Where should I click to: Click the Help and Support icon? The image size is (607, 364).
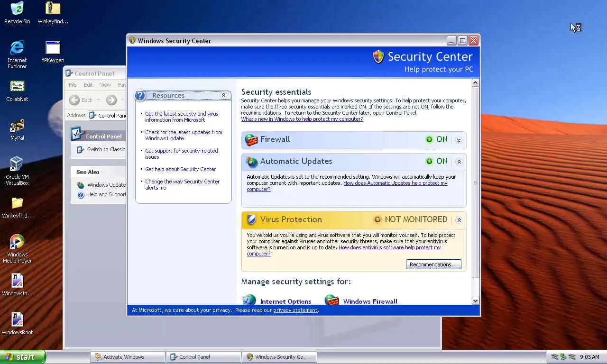click(81, 195)
